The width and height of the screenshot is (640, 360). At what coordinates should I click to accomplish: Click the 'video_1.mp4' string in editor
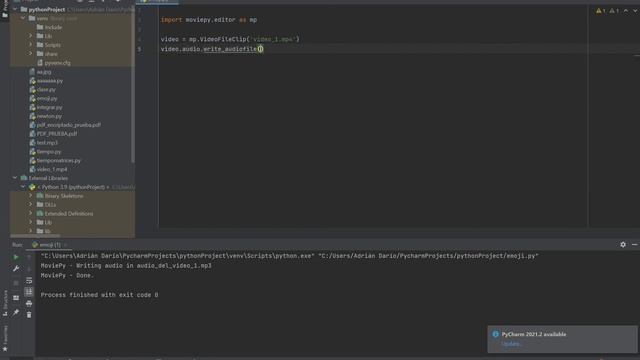[x=272, y=39]
